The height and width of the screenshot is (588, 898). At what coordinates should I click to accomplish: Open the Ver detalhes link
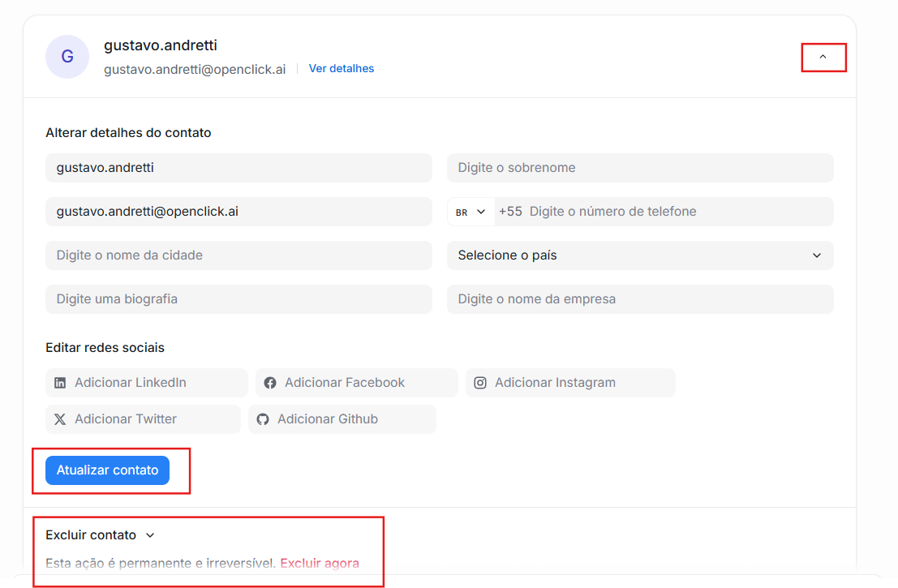coord(342,69)
